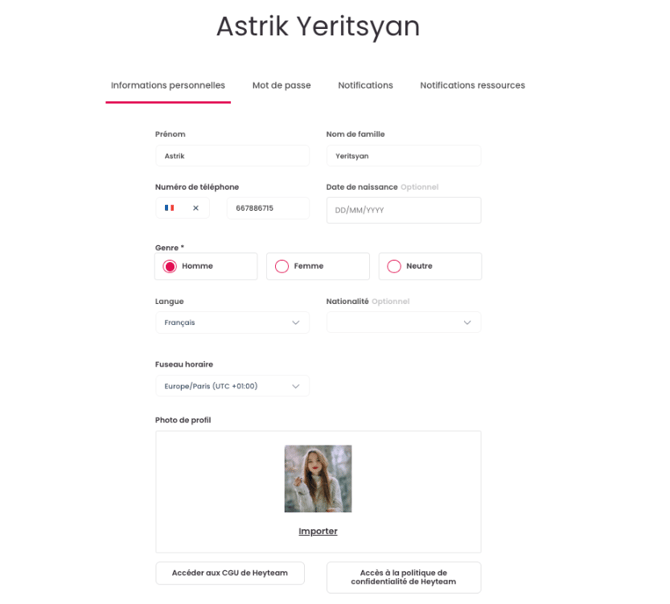
Task: Open the Europe/Paris timezone dropdown
Action: 232,386
